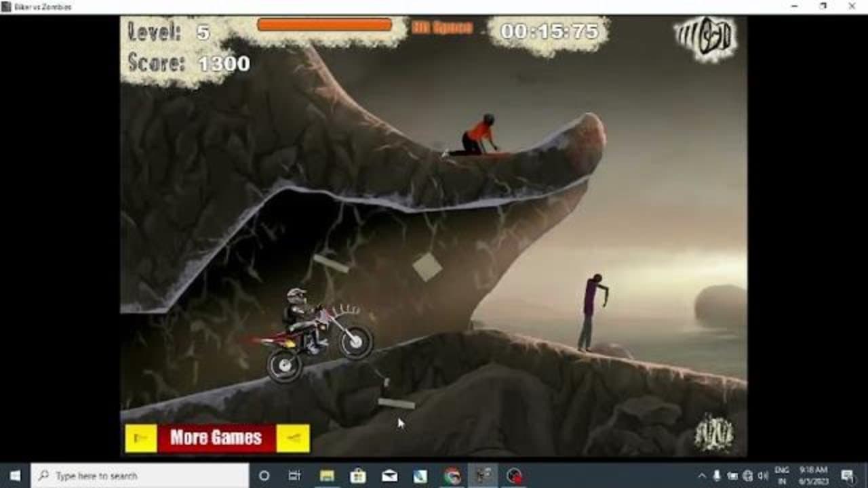The height and width of the screenshot is (488, 868).
Task: Minimize the Biker vs Zombies window
Action: click(794, 7)
